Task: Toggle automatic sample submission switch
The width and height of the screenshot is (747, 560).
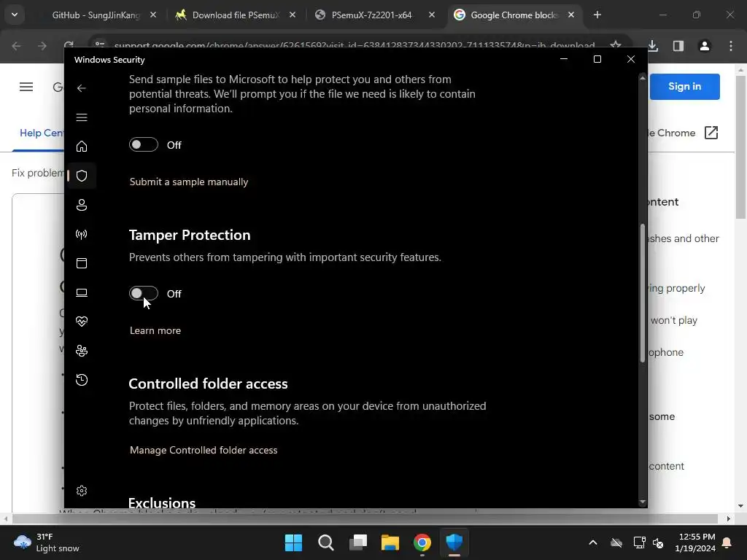Action: (x=144, y=144)
